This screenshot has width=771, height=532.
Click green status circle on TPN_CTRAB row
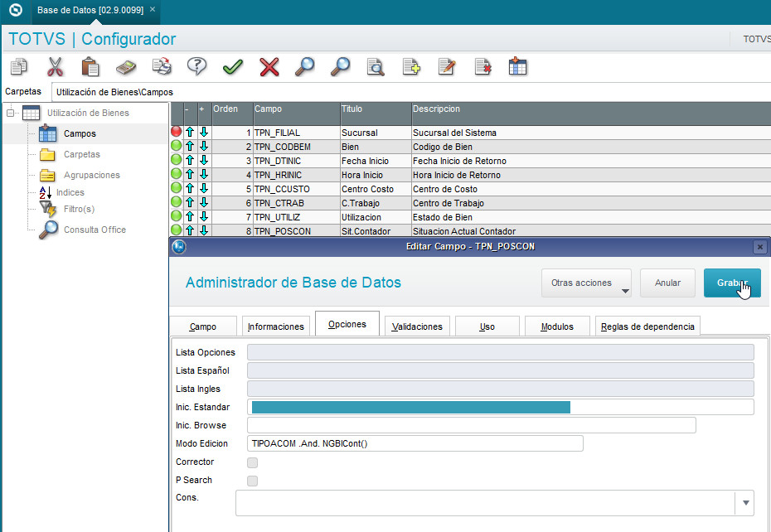click(176, 201)
